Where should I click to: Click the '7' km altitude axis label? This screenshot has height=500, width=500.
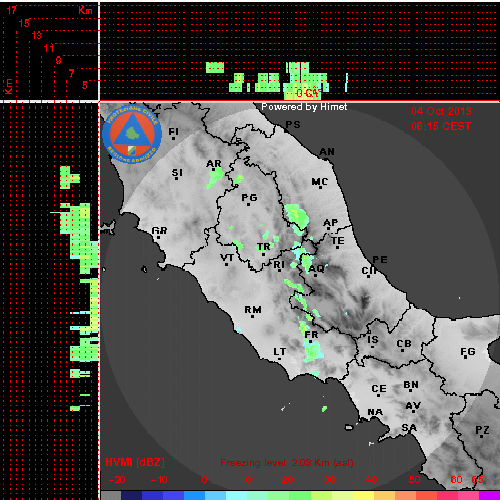(x=71, y=73)
